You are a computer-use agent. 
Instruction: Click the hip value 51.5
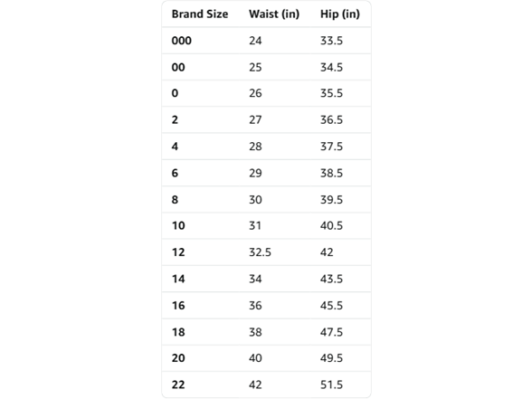click(x=331, y=385)
